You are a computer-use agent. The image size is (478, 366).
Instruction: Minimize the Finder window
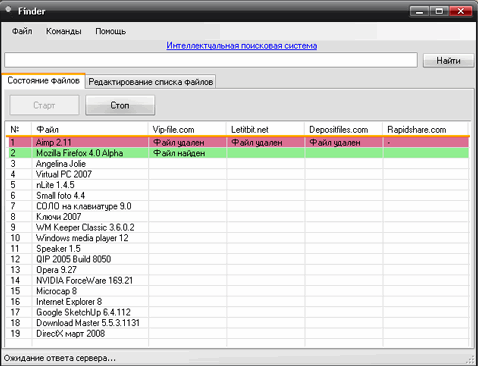[419, 11]
